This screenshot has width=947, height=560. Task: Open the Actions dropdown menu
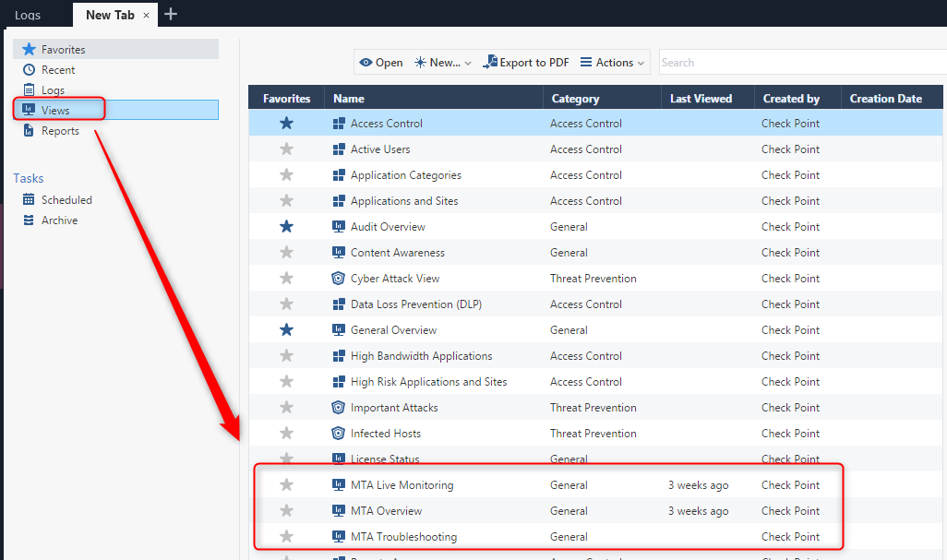coord(612,62)
